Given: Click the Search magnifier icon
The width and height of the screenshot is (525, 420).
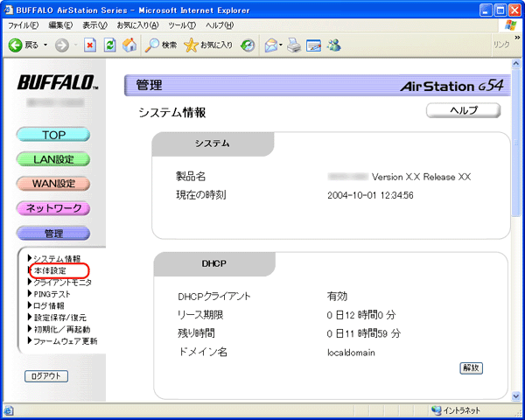Looking at the screenshot, I should coord(152,45).
